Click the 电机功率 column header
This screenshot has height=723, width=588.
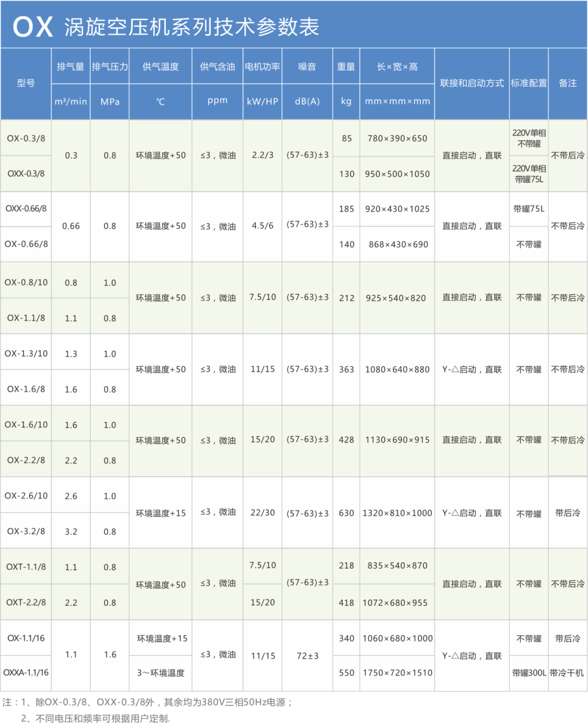(262, 67)
